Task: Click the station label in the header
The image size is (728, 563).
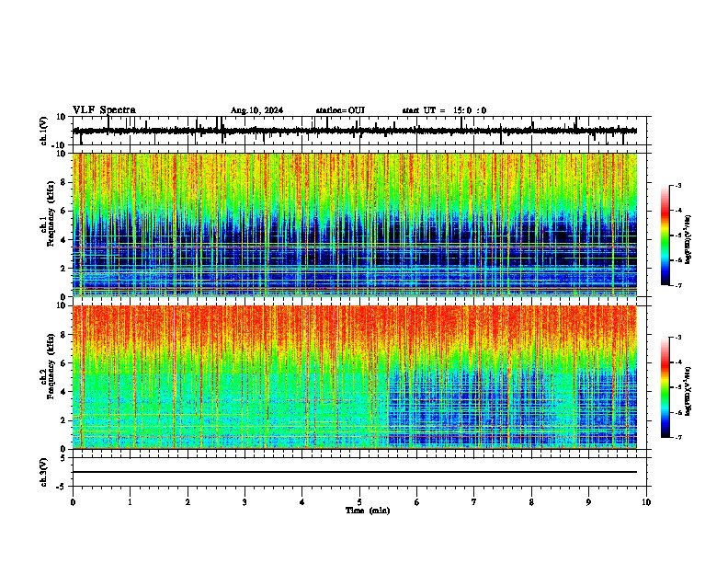Action: coord(340,110)
